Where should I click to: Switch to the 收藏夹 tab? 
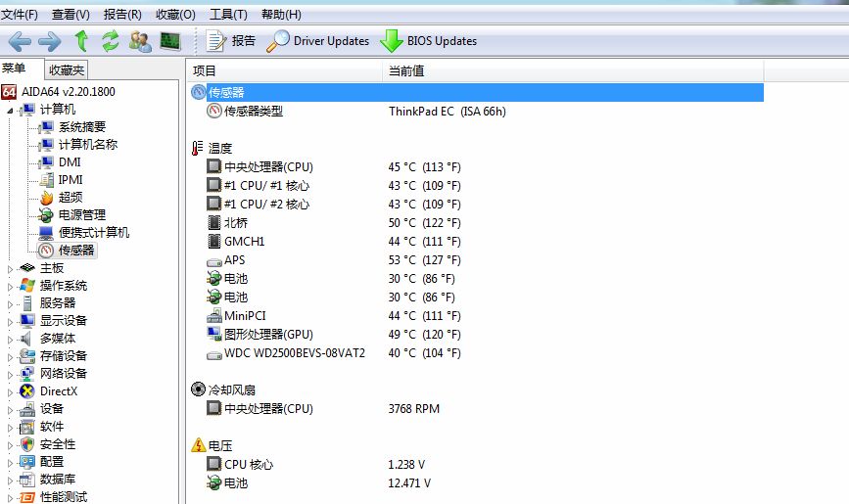(x=66, y=69)
